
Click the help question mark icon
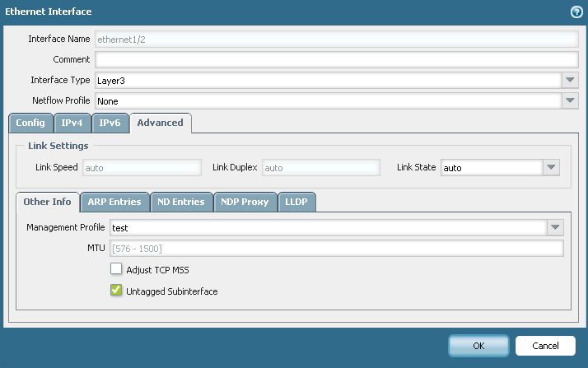tap(576, 12)
